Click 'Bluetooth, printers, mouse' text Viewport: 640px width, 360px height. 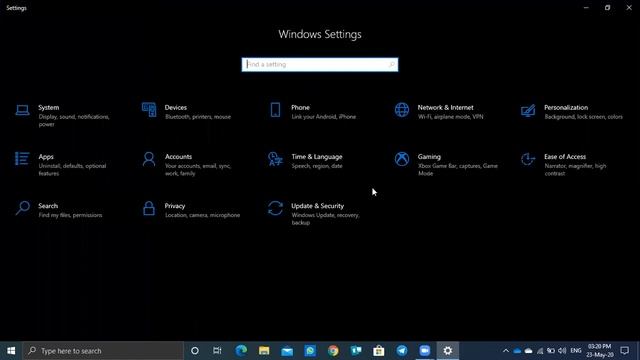coord(198,117)
